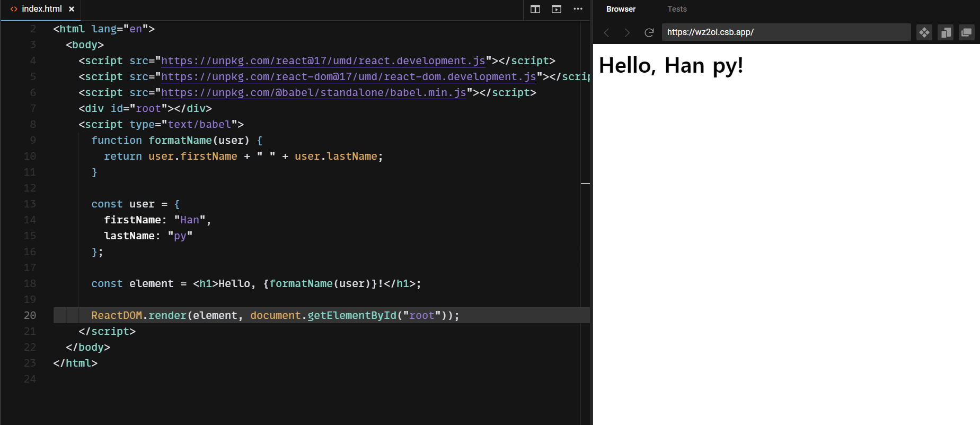Click the const user = { line
Viewport: 980px width, 425px height.
[x=135, y=204]
